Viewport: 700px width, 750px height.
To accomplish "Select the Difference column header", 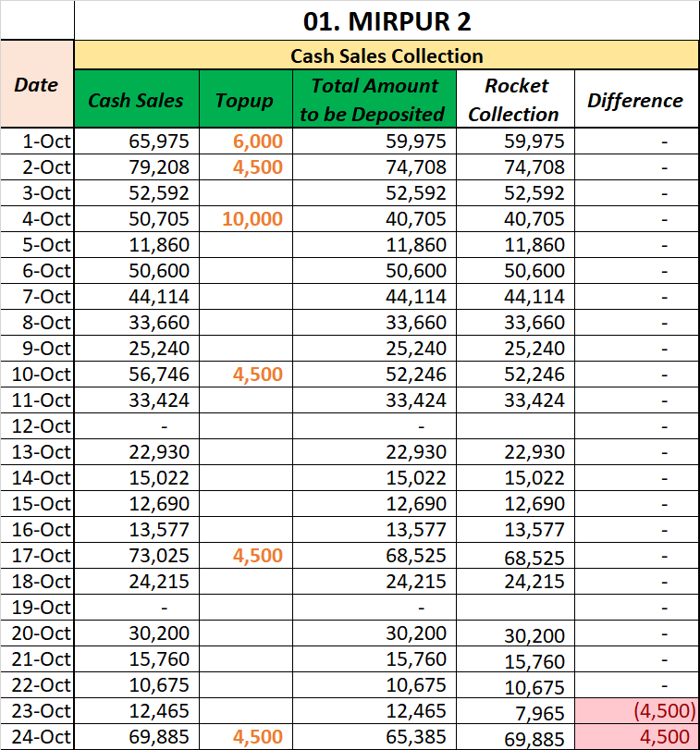I will click(635, 100).
